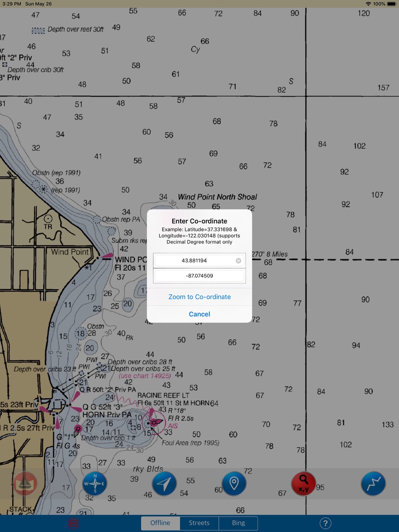Clear the latitude field with the X icon
Viewport: 399px width, 532px height.
tap(238, 261)
